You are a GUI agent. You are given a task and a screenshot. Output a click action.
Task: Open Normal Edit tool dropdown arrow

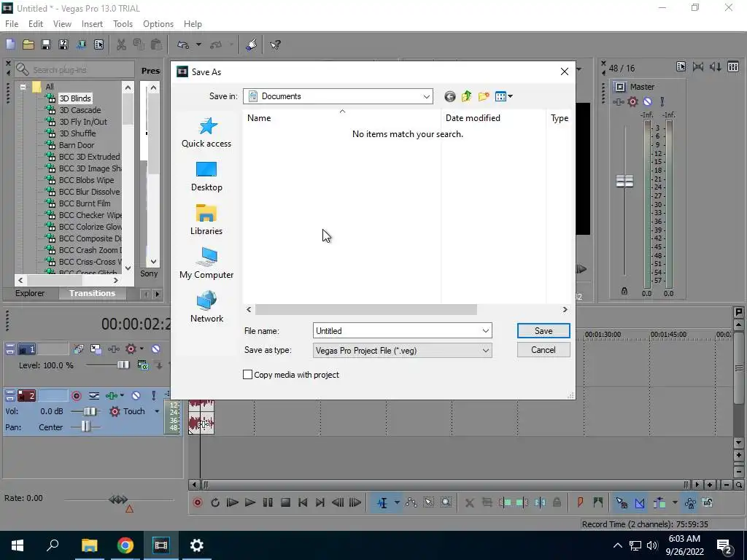pyautogui.click(x=397, y=502)
